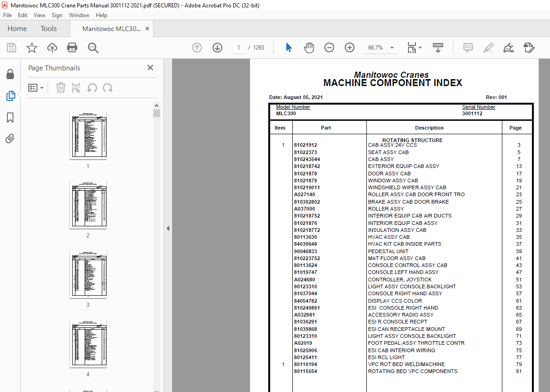Click the thumbnail panel scrollbar handle
This screenshot has height=392, width=550.
tap(156, 113)
